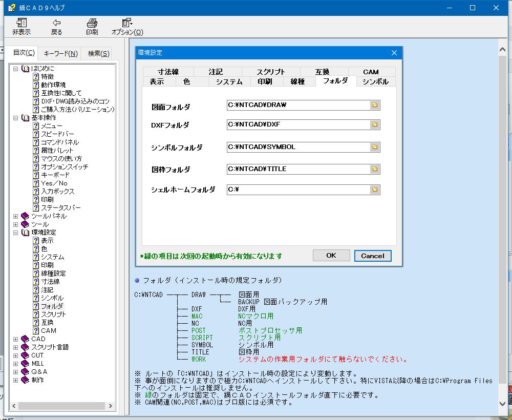Image resolution: width=512 pixels, height=420 pixels.
Task: Click the purple book icon beside ツール
Action: pos(25,224)
